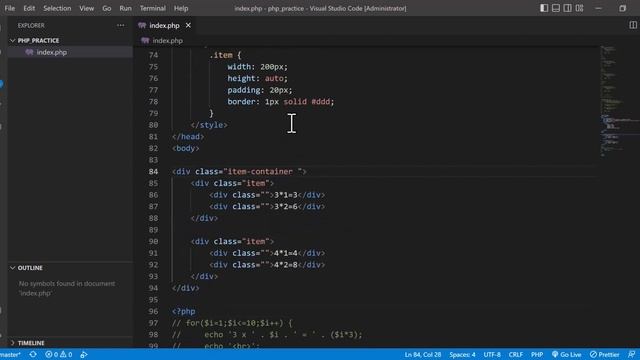
Task: Restore down the VS Code window
Action: click(x=622, y=8)
